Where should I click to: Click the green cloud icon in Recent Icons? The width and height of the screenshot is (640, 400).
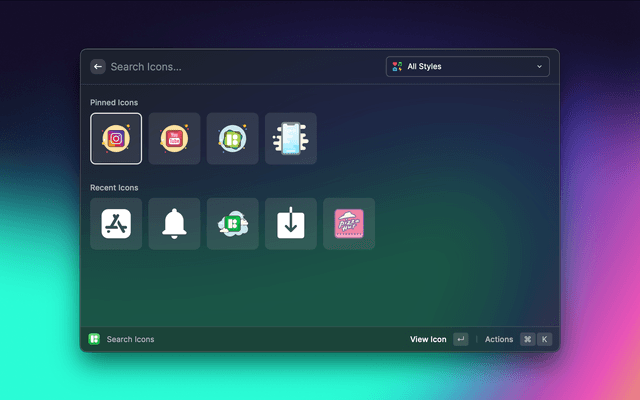(233, 224)
